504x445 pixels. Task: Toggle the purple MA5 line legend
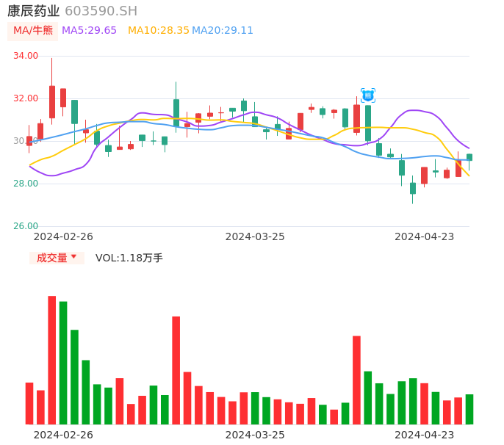click(x=89, y=31)
